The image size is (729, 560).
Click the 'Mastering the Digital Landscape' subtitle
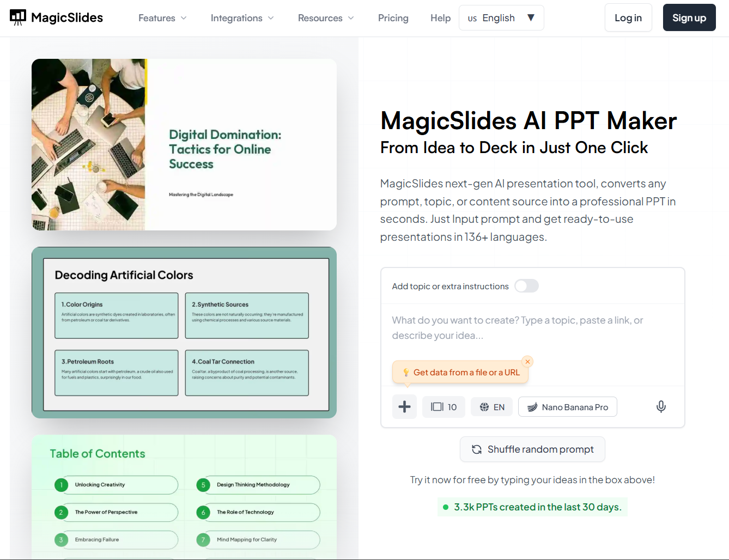201,194
